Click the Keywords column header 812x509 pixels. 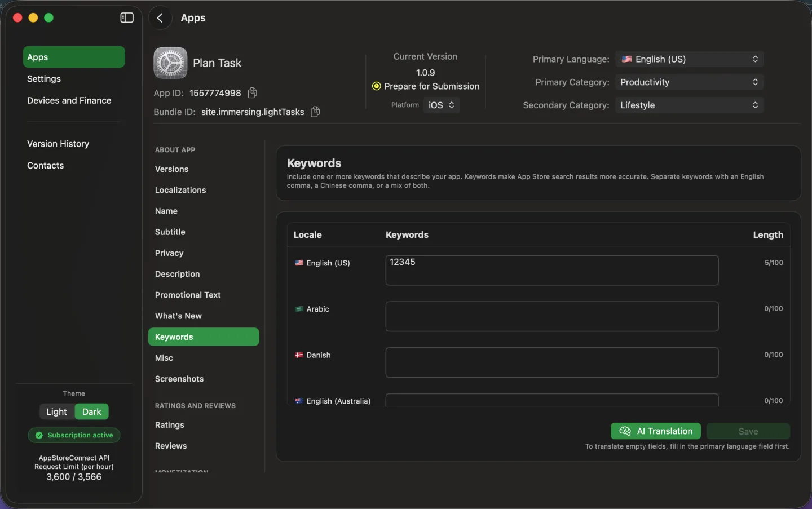(x=407, y=235)
